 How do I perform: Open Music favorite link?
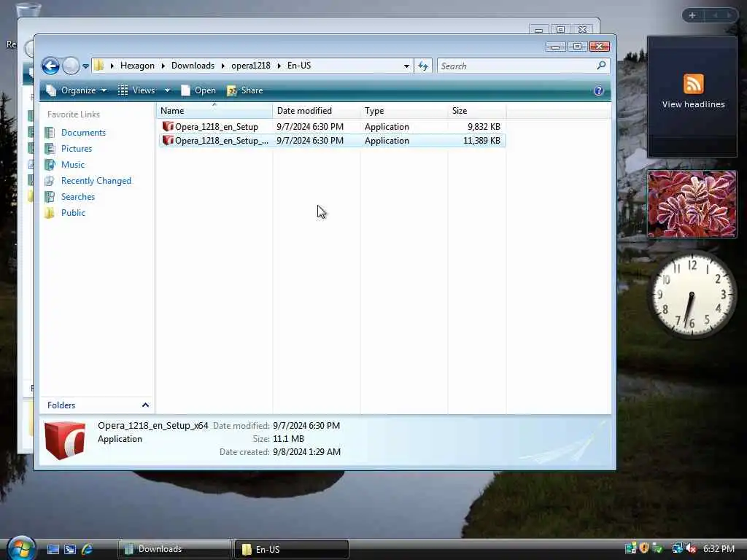coord(72,165)
